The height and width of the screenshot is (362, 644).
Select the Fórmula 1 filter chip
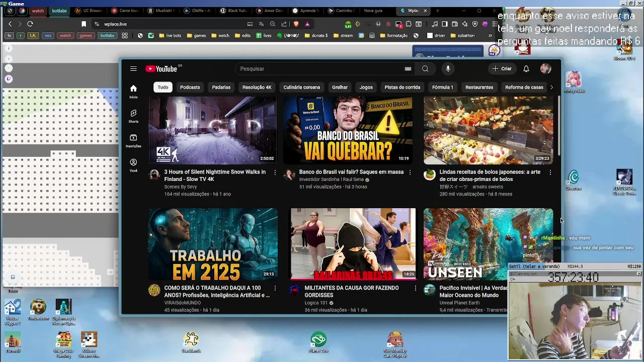pos(443,87)
